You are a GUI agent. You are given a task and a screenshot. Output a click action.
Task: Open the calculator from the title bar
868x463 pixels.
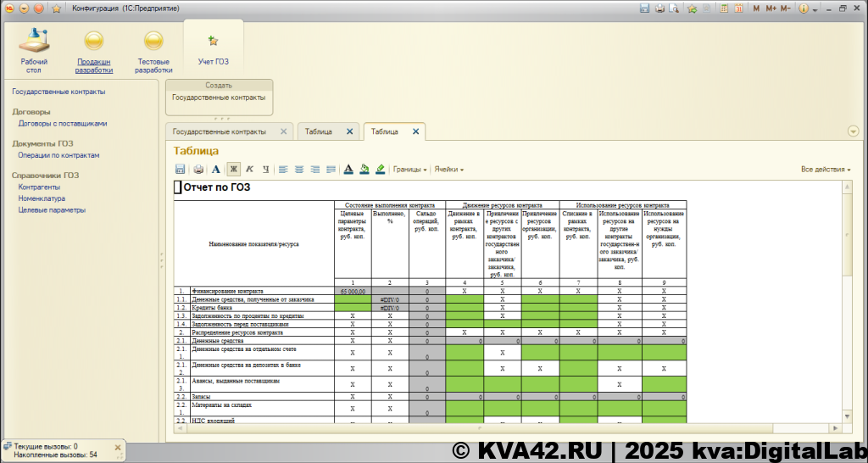pos(725,8)
